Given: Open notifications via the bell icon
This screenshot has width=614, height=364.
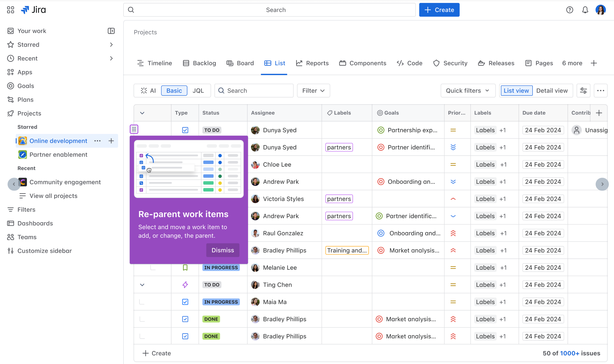Looking at the screenshot, I should 585,10.
